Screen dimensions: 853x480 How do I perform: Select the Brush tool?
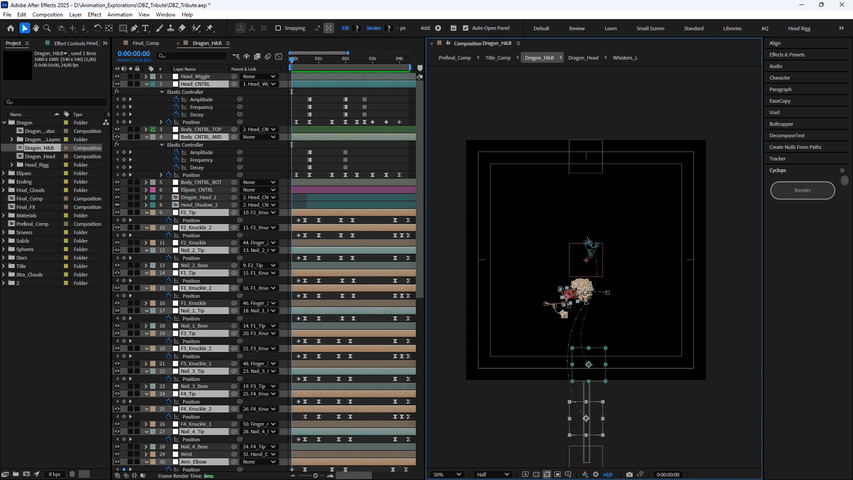(x=159, y=28)
